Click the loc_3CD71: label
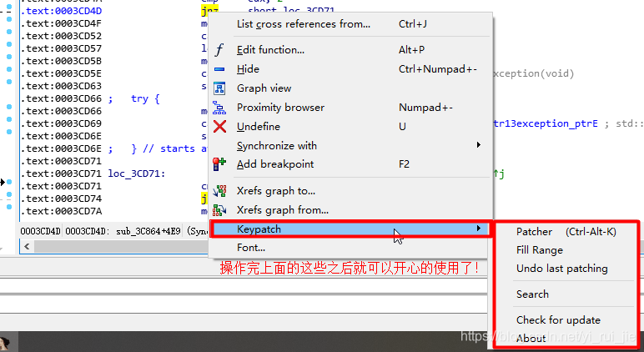The image size is (644, 352). coord(136,173)
